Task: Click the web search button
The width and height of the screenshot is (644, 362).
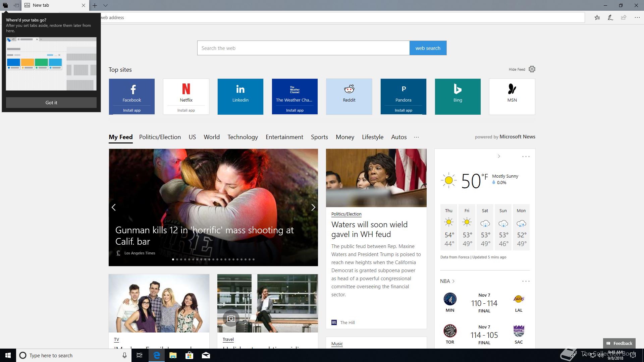Action: point(428,48)
